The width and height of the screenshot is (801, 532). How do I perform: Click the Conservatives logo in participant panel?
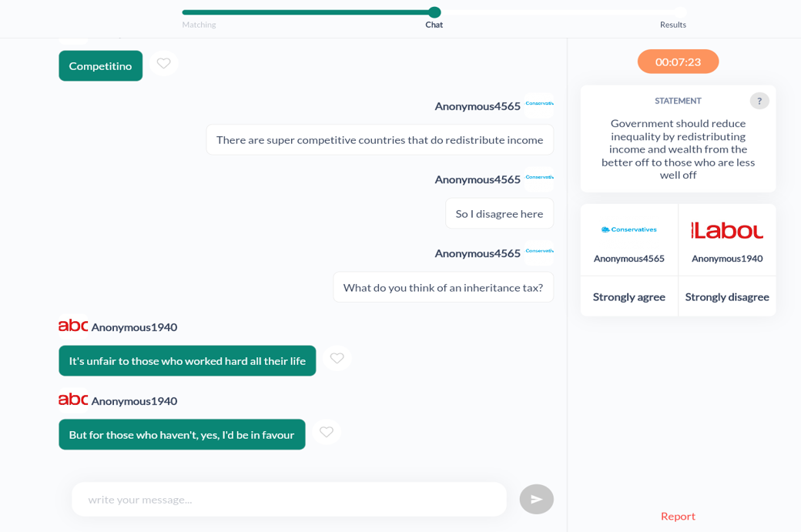[x=628, y=229]
